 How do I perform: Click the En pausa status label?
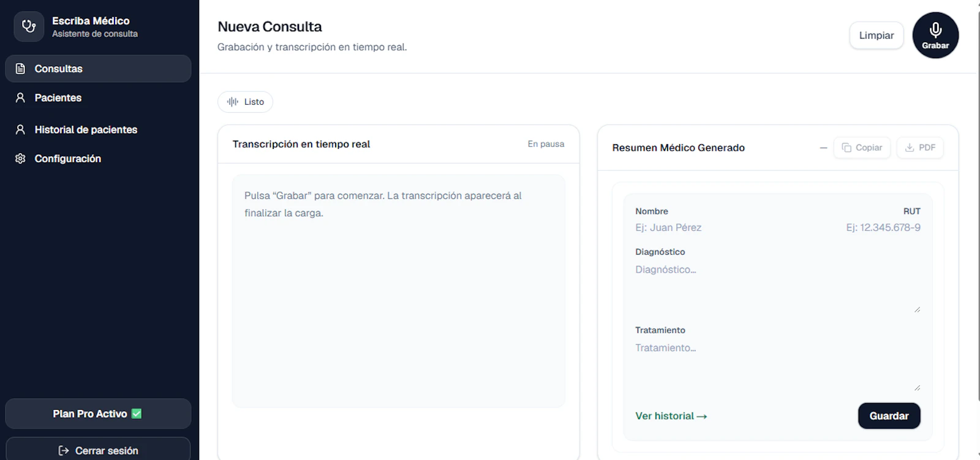pyautogui.click(x=546, y=144)
